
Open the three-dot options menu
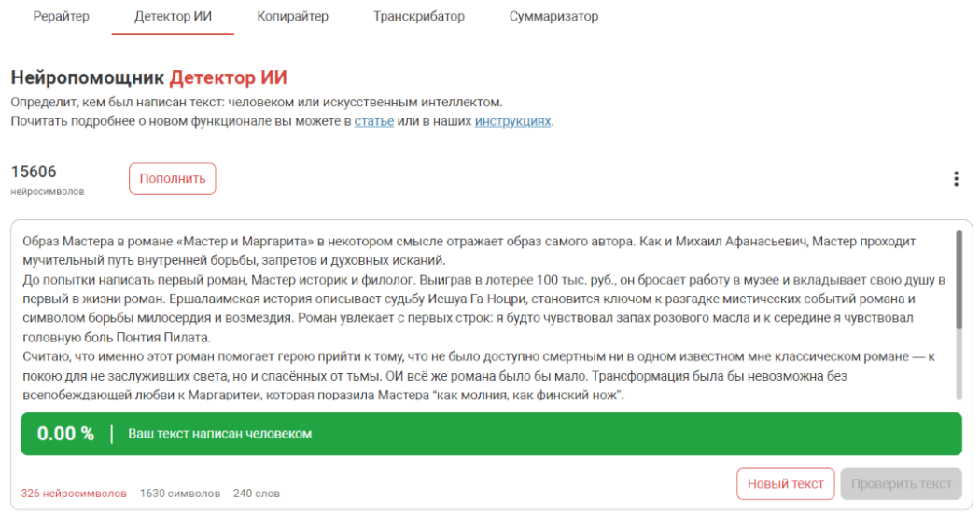pyautogui.click(x=956, y=179)
